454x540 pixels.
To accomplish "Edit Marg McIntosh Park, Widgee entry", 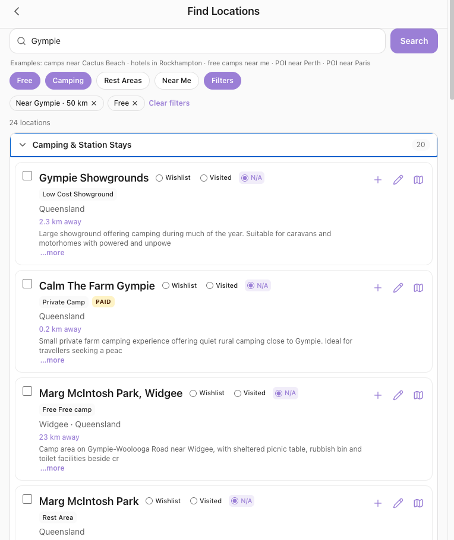I will [398, 395].
